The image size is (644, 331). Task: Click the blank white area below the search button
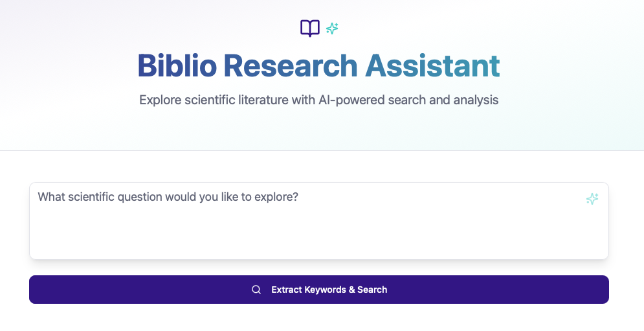[x=322, y=319]
